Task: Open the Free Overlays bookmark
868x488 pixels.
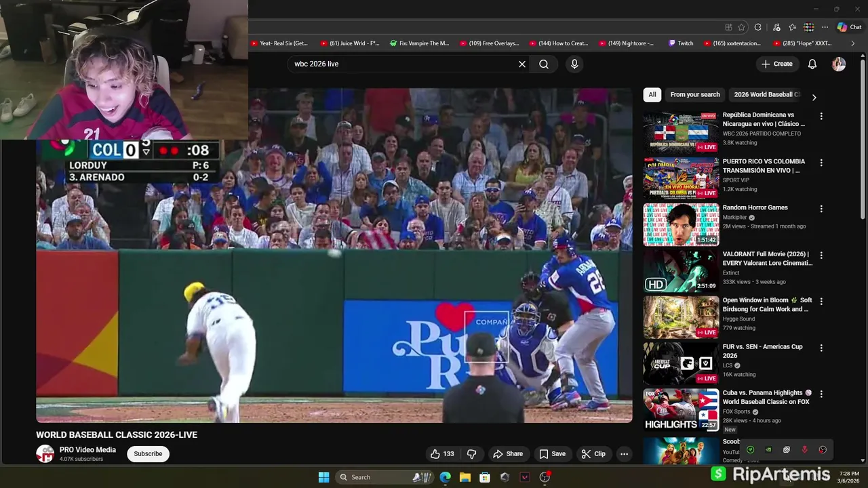Action: [x=490, y=43]
